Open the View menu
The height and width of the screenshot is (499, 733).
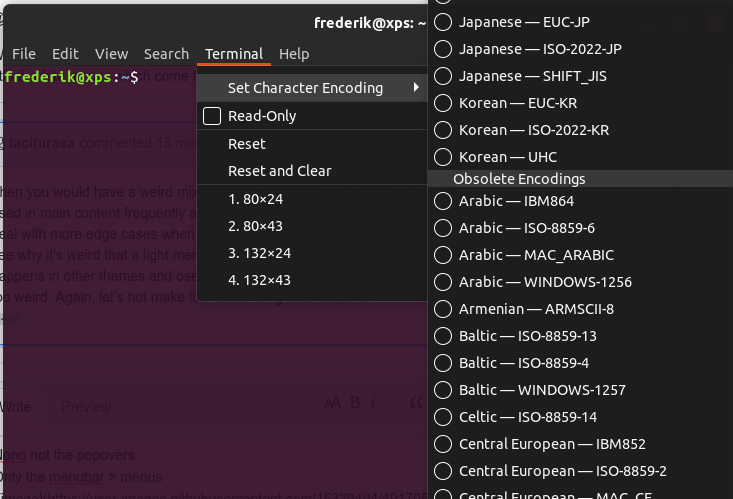(111, 54)
